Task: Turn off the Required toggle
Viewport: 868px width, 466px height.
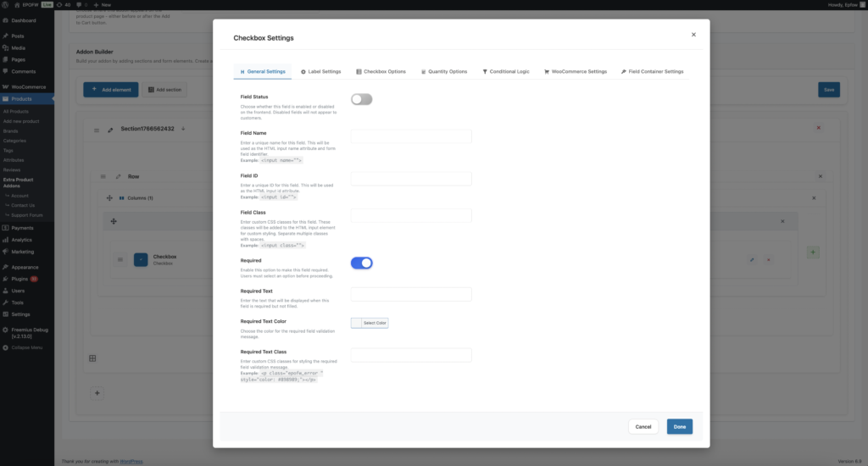Action: tap(361, 263)
